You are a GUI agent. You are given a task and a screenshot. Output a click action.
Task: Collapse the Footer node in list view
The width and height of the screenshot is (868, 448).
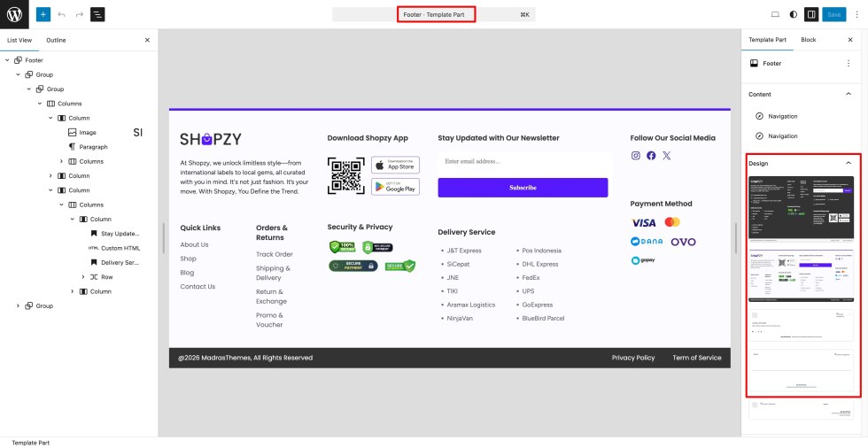pos(7,60)
